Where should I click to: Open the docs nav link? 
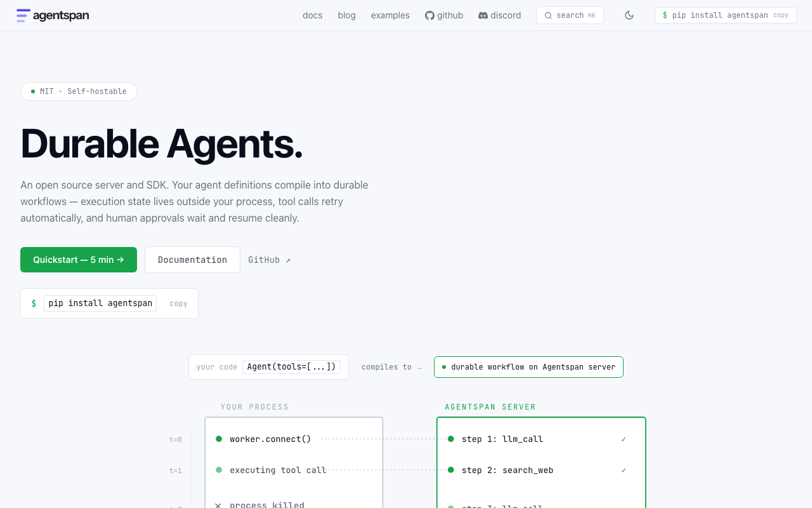(313, 15)
